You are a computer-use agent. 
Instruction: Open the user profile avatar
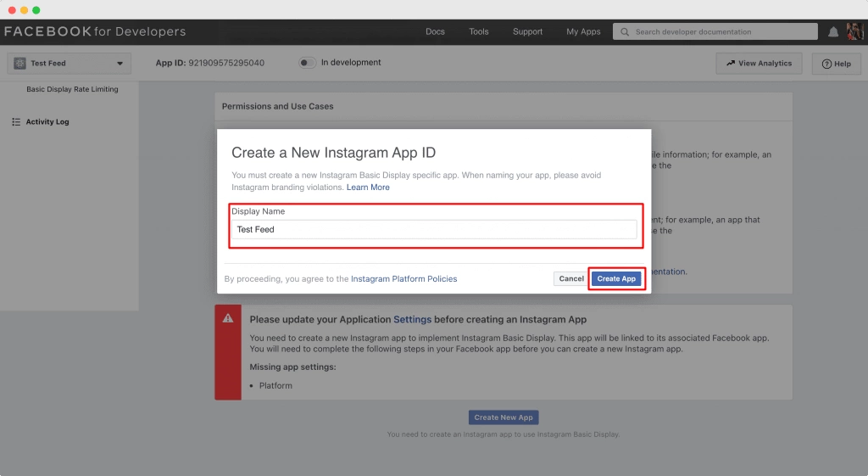click(x=854, y=31)
